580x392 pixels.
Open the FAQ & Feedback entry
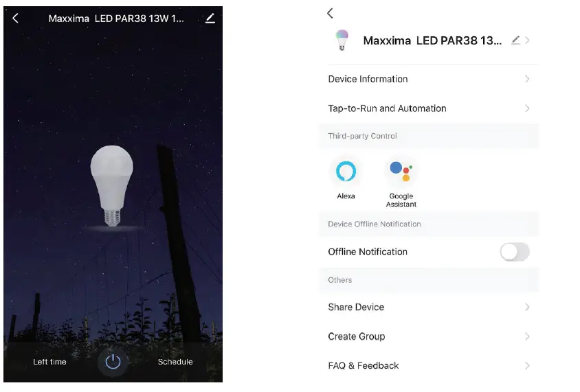point(429,366)
